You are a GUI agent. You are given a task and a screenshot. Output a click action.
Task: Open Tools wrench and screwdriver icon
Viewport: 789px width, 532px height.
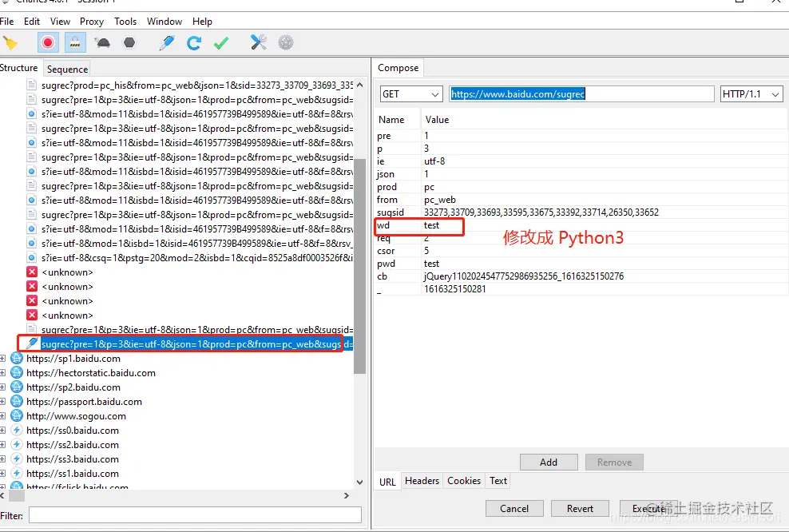[x=259, y=43]
